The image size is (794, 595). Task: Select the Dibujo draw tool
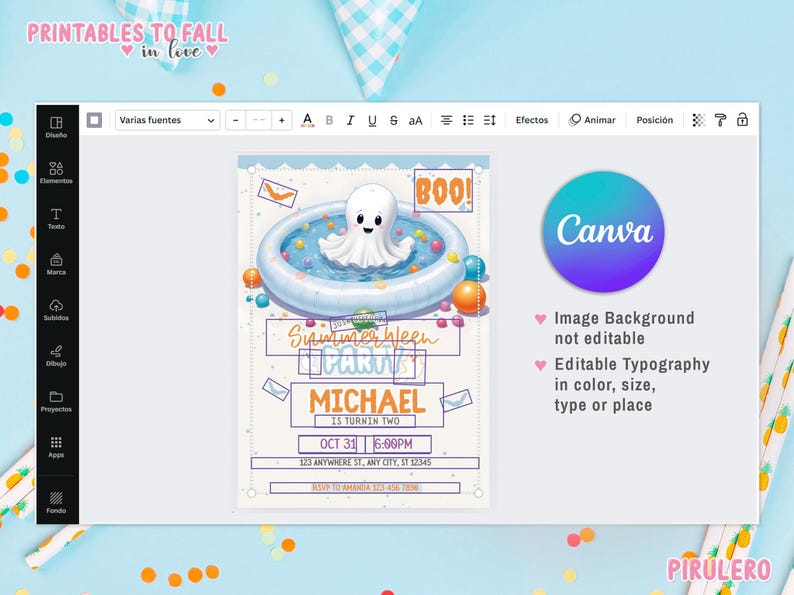(x=56, y=355)
